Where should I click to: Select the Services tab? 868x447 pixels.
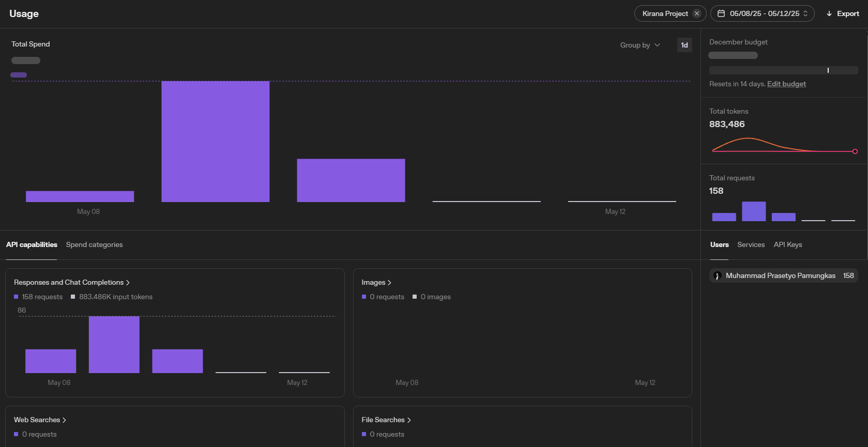click(751, 244)
